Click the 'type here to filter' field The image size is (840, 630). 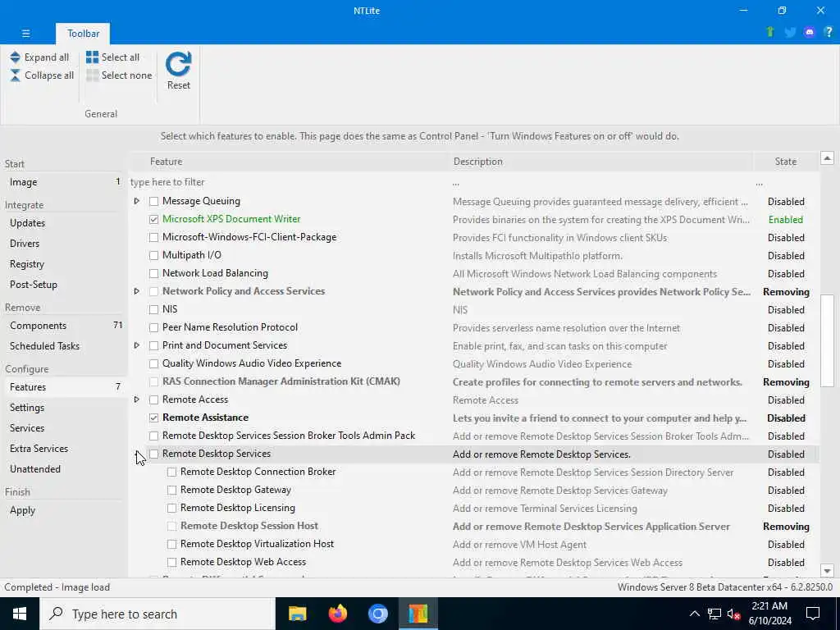coord(290,183)
